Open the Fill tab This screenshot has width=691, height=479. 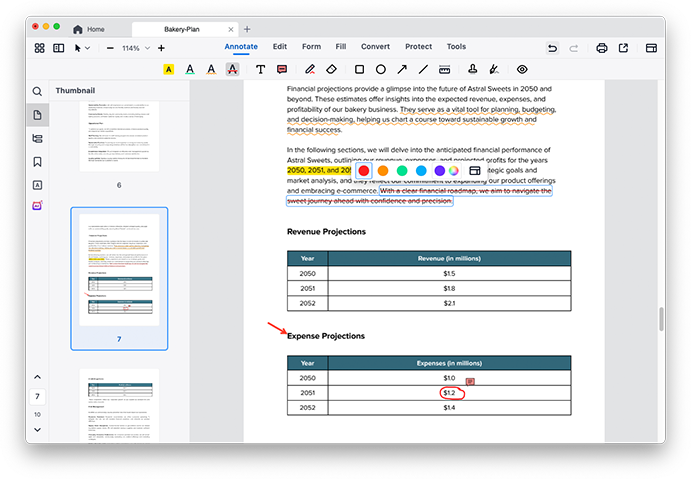[341, 47]
